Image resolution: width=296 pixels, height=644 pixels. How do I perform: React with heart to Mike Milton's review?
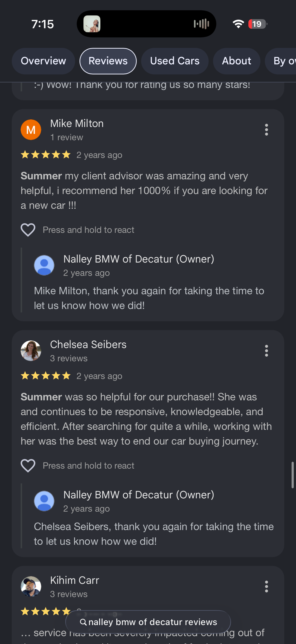tap(28, 229)
